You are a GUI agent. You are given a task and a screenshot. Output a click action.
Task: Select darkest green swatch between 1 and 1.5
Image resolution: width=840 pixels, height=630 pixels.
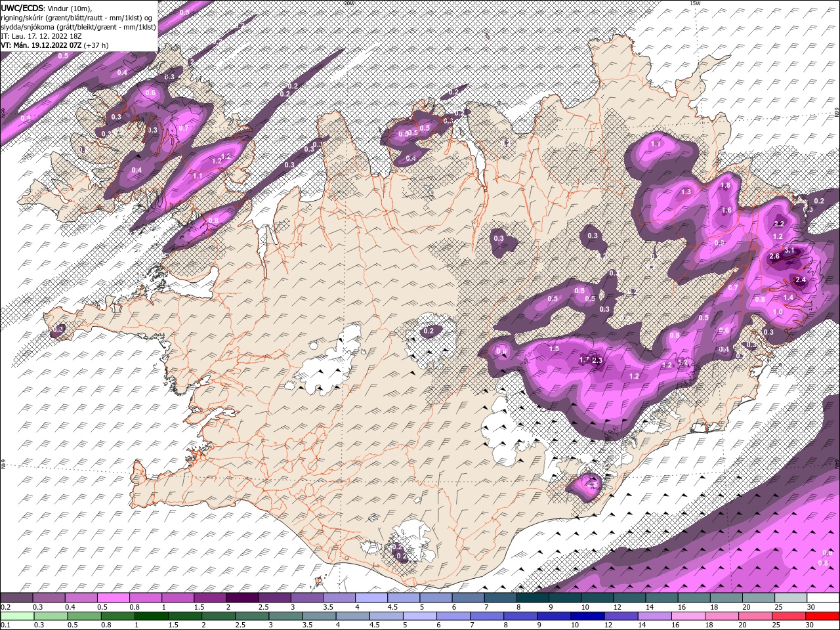(x=151, y=616)
